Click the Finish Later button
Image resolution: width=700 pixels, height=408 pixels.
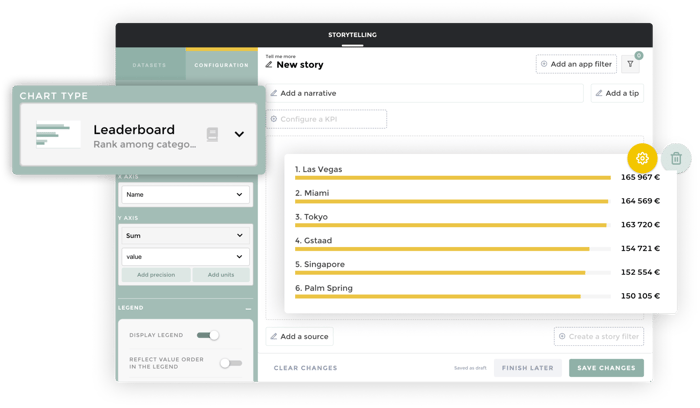pos(528,368)
